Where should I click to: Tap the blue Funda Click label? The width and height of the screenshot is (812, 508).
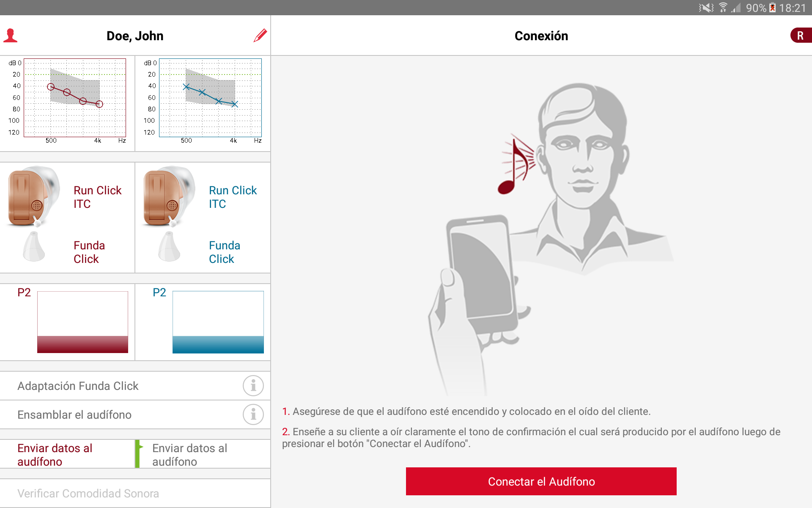[x=224, y=252]
